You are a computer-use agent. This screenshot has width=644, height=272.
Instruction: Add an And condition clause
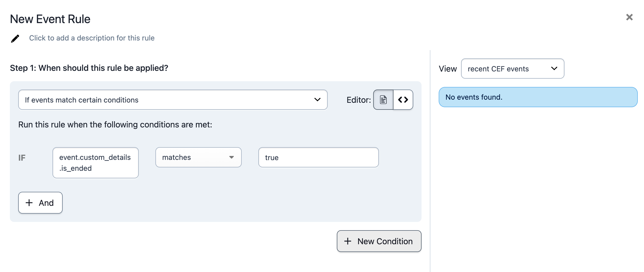pos(40,203)
